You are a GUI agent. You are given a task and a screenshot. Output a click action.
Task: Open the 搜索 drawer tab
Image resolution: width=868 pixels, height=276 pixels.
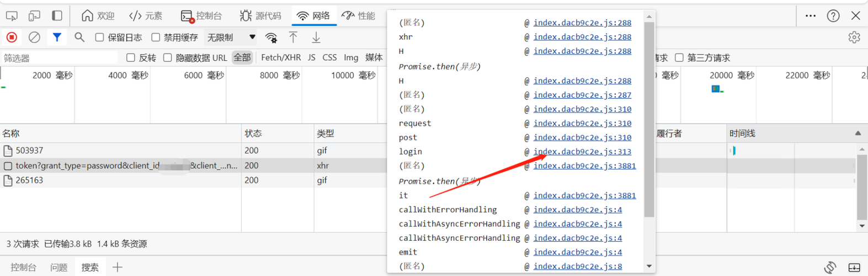(x=90, y=267)
